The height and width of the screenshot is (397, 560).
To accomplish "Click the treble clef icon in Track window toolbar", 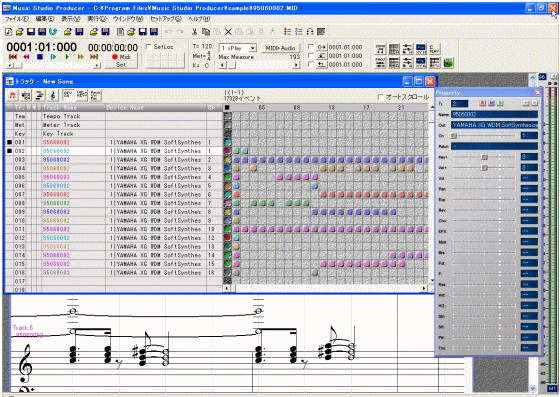I will pos(53,95).
